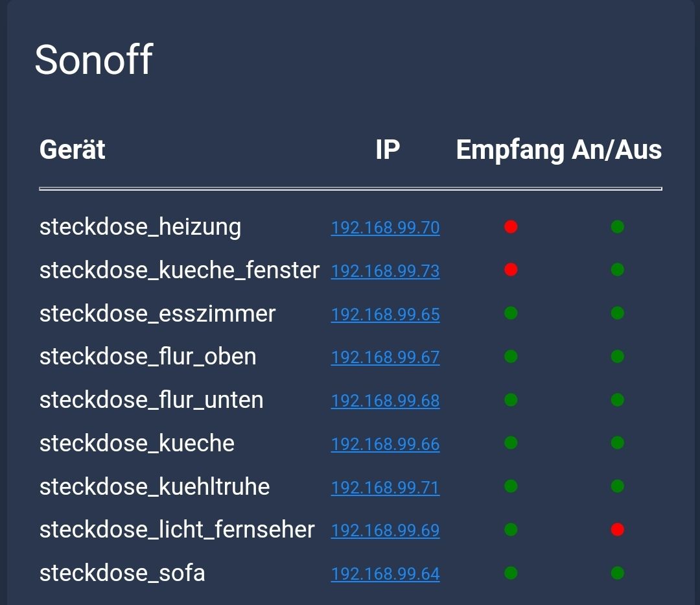The height and width of the screenshot is (605, 700).
Task: Toggle An/Aus state of steckdose_licht_fernseher
Action: (x=617, y=530)
